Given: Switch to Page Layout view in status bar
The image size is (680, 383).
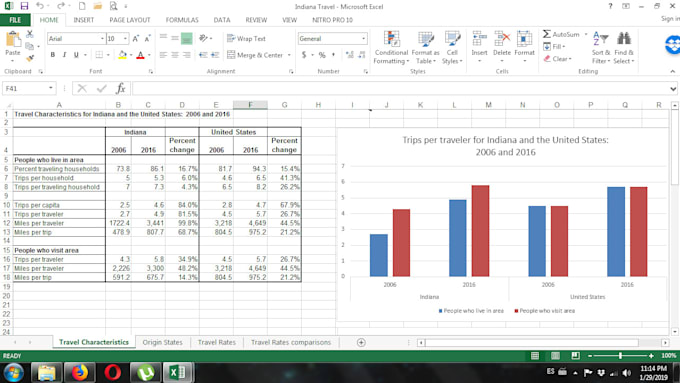Looking at the screenshot, I should (x=555, y=356).
